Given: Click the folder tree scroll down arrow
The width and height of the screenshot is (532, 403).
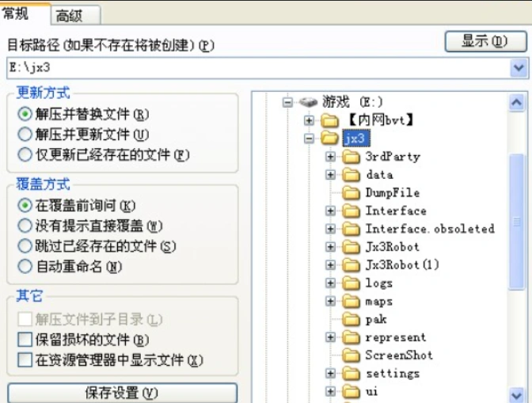Looking at the screenshot, I should [x=517, y=393].
